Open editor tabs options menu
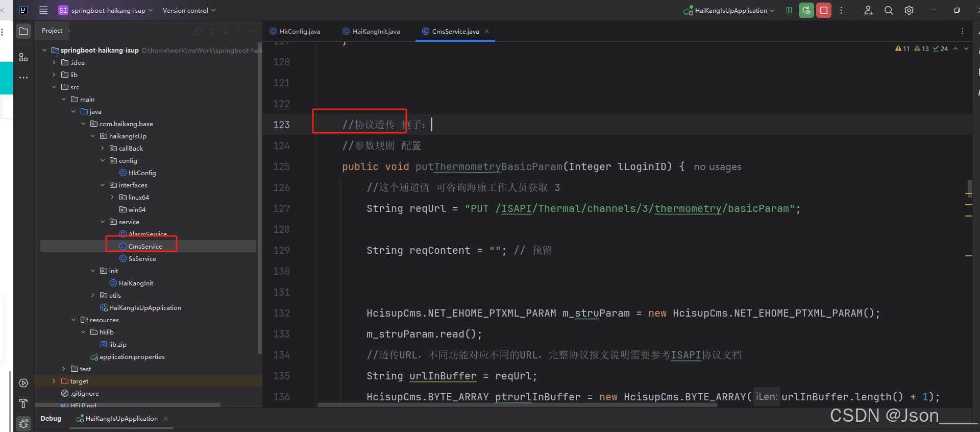This screenshot has height=432, width=980. (x=963, y=31)
